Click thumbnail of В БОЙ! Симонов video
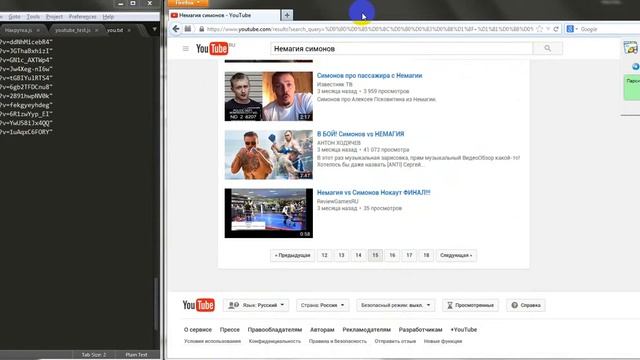The width and height of the screenshot is (640, 360). (x=269, y=155)
